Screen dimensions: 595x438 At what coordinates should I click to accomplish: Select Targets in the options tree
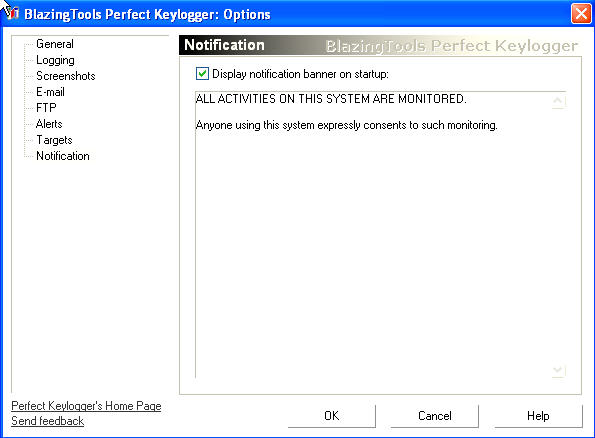[x=54, y=140]
